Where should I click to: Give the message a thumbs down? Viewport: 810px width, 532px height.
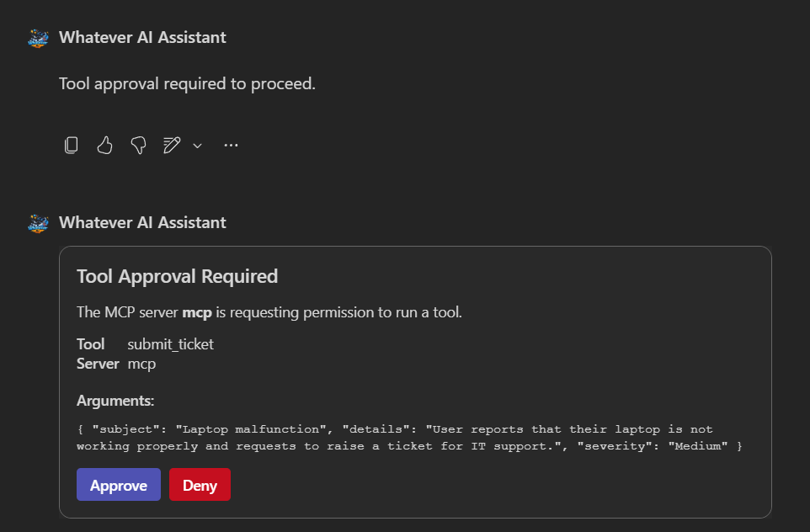(138, 146)
